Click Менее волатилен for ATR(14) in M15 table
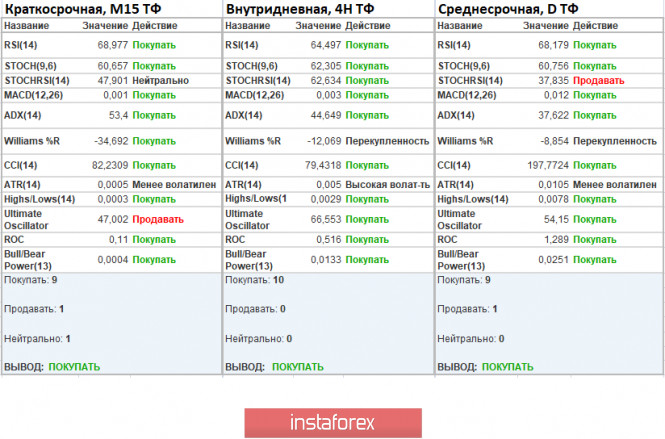 coord(172,185)
